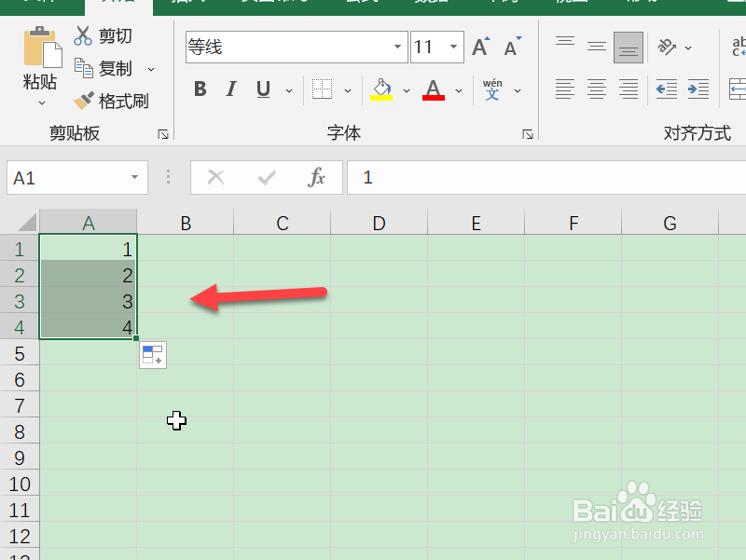746x560 pixels.
Task: Select row 8 header
Action: click(x=19, y=431)
